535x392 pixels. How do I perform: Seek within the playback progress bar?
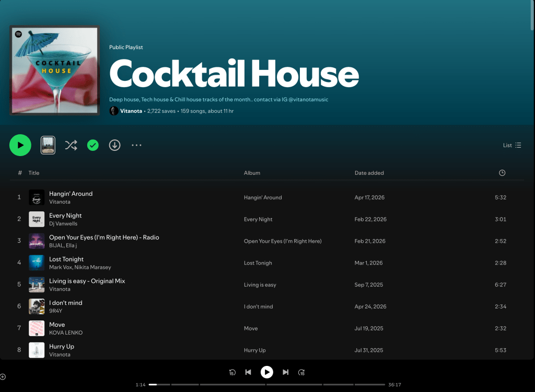pyautogui.click(x=267, y=385)
